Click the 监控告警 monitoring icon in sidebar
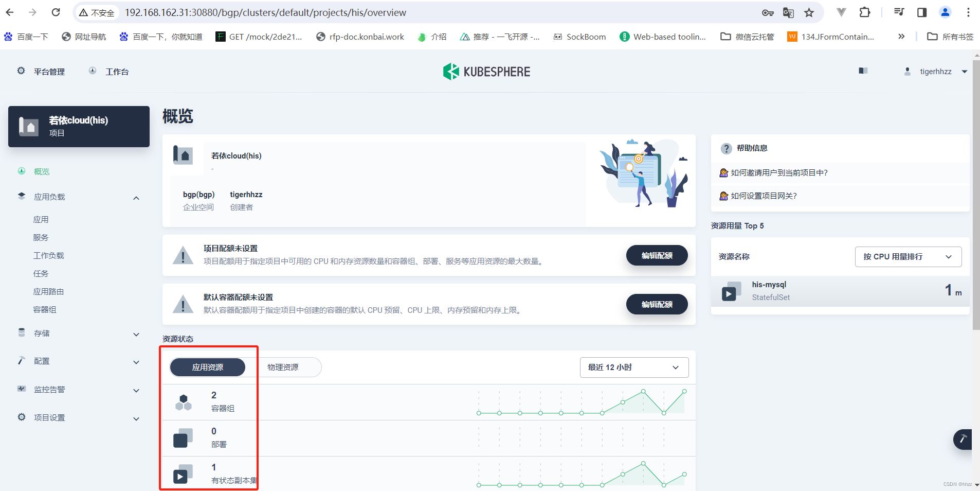Image resolution: width=980 pixels, height=491 pixels. click(21, 389)
